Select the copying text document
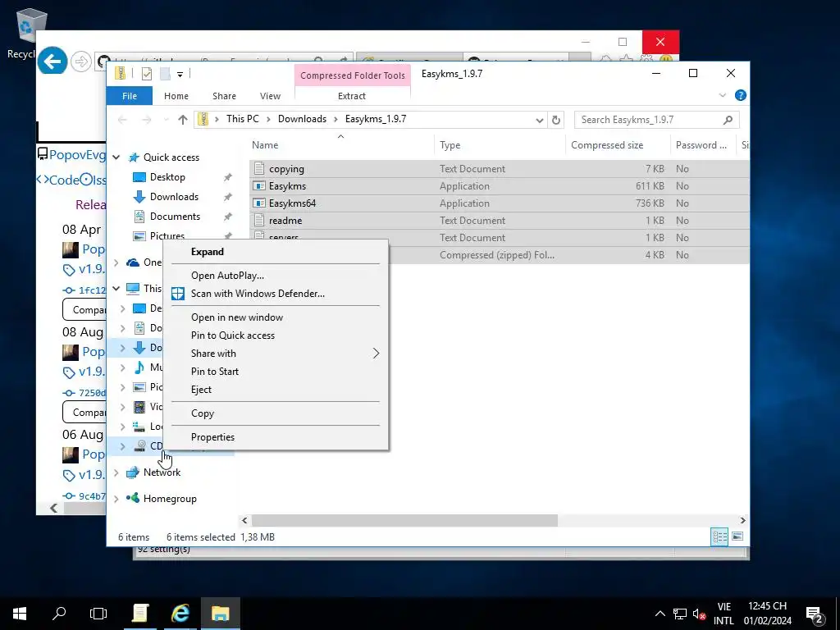The image size is (840, 630). [286, 169]
